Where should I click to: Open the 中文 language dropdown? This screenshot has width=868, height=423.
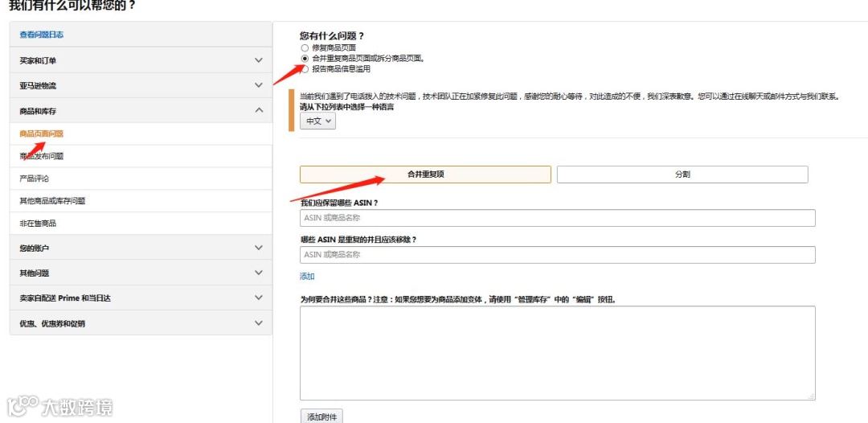coord(317,121)
